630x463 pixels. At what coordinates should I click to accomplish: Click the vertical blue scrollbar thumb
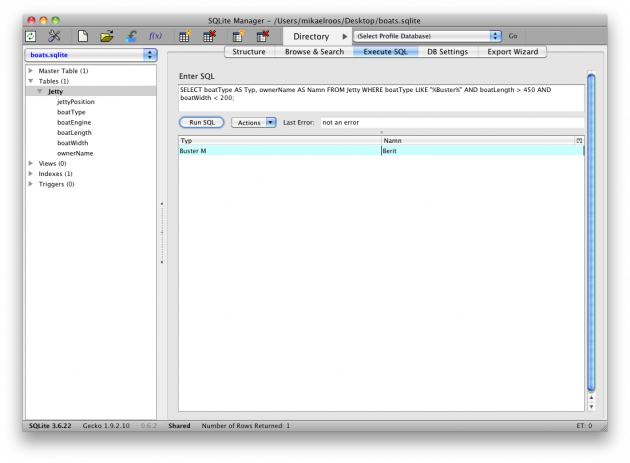pyautogui.click(x=591, y=232)
